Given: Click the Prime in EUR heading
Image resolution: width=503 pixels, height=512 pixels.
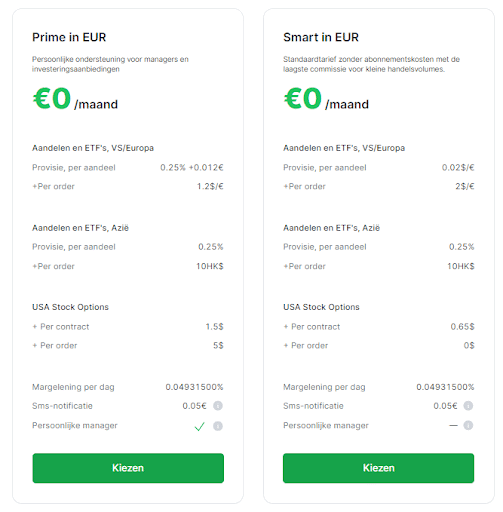Looking at the screenshot, I should (69, 37).
